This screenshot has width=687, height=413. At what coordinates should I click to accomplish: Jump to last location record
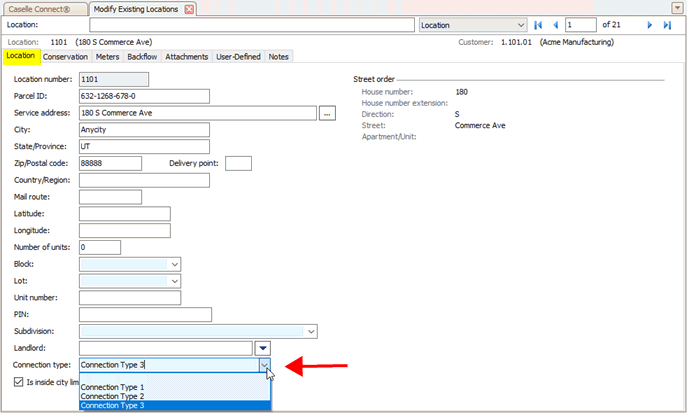[x=667, y=24]
